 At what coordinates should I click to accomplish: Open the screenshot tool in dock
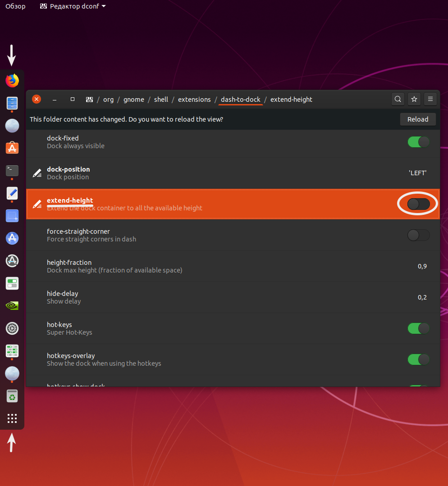pos(12,216)
